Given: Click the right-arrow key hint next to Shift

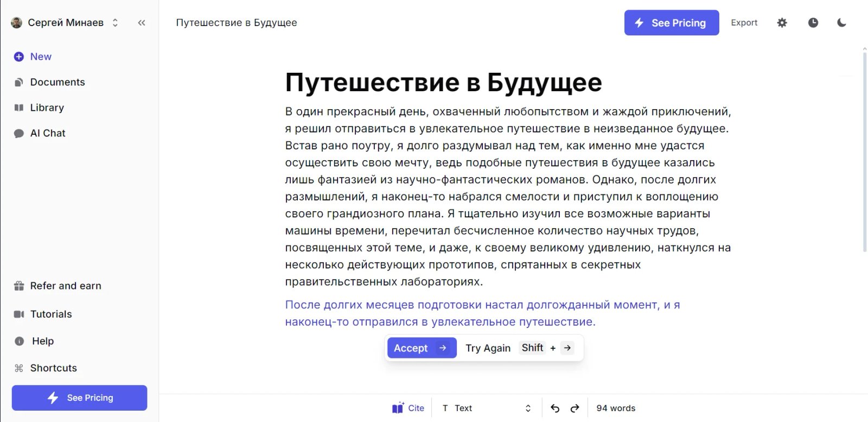Looking at the screenshot, I should 567,348.
